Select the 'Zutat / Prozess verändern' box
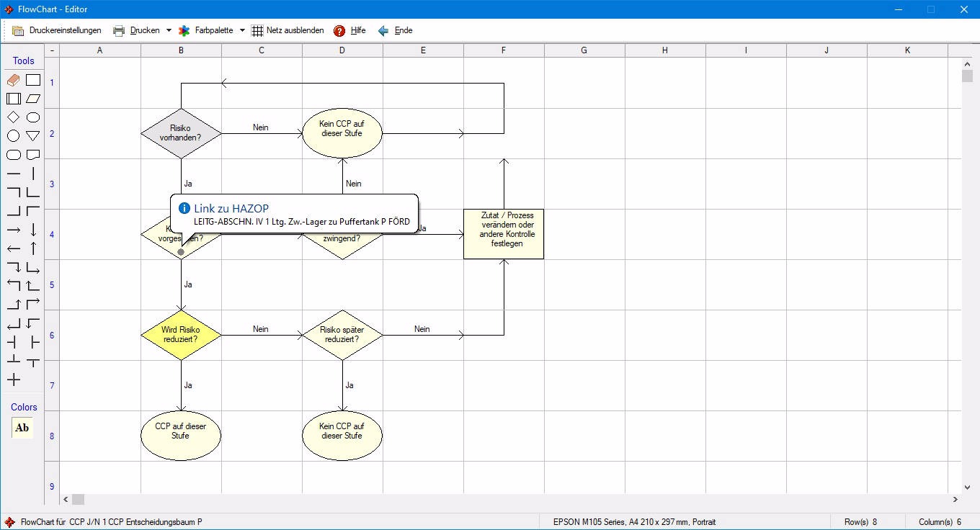 point(504,234)
